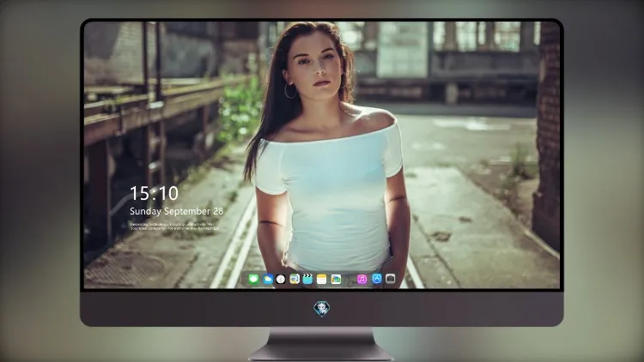This screenshot has width=644, height=362.
Task: Open the blue App Store icon in dock
Action: [x=377, y=279]
